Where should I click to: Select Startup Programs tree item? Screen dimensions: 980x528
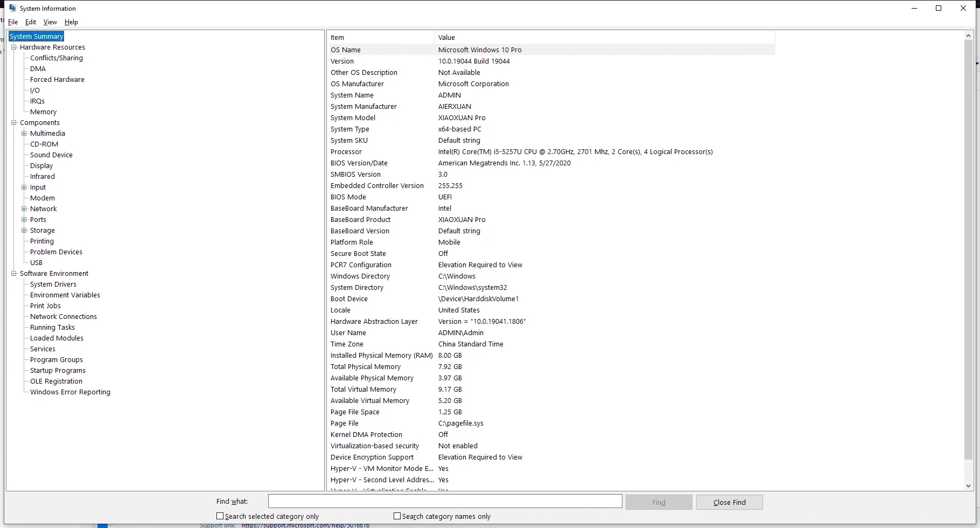58,371
